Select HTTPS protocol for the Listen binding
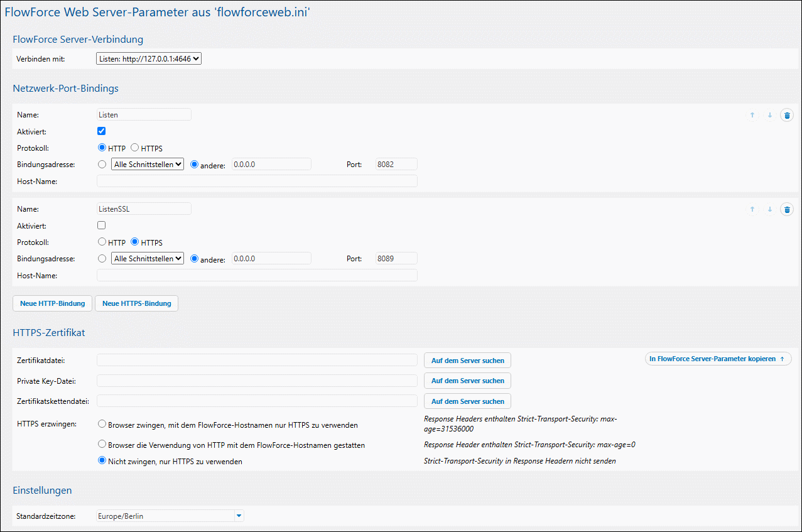802x532 pixels. pyautogui.click(x=135, y=148)
